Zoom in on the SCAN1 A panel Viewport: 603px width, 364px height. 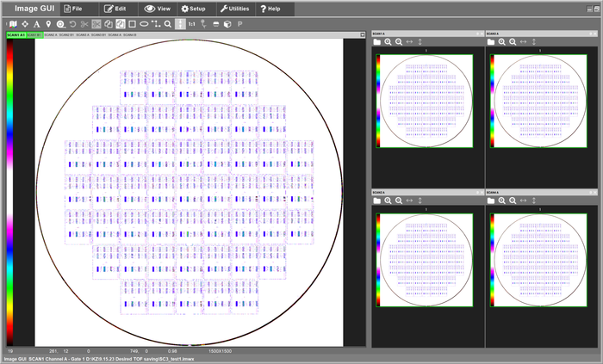[x=388, y=42]
